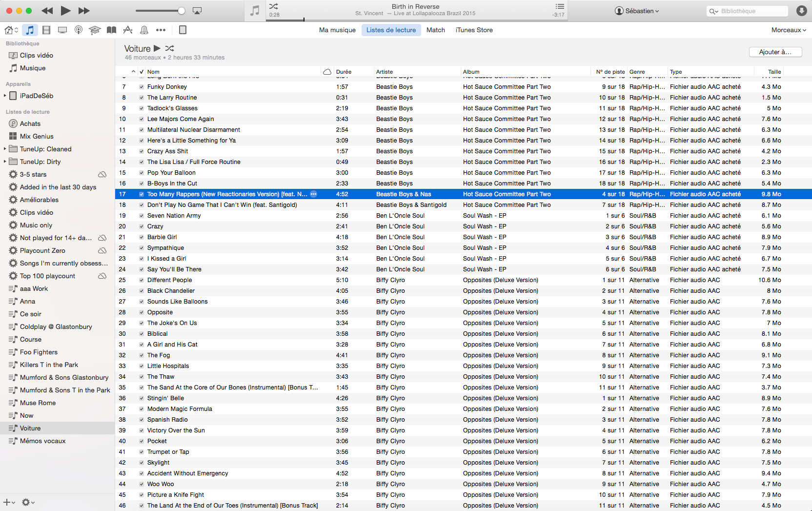The height and width of the screenshot is (511, 812).
Task: Shuffle the Voiture playlist
Action: coord(169,48)
